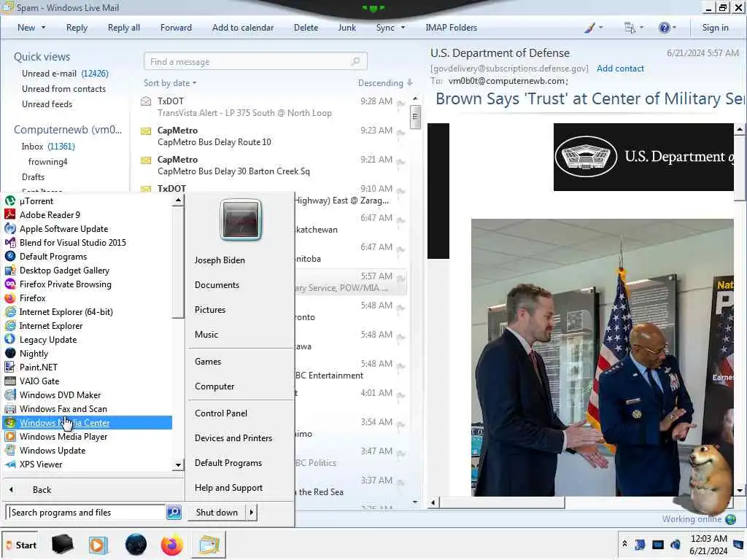
Task: Toggle flag on CapMetro Route 10 message
Action: tap(400, 133)
